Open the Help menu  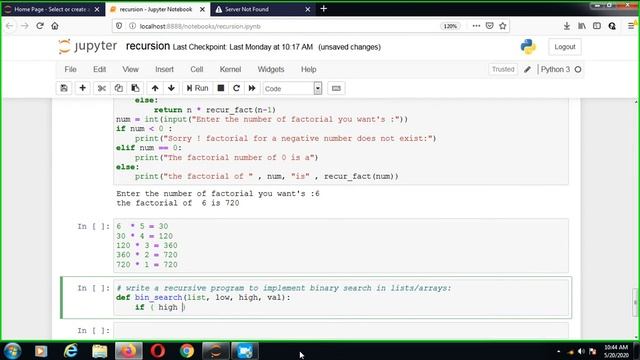[x=309, y=69]
